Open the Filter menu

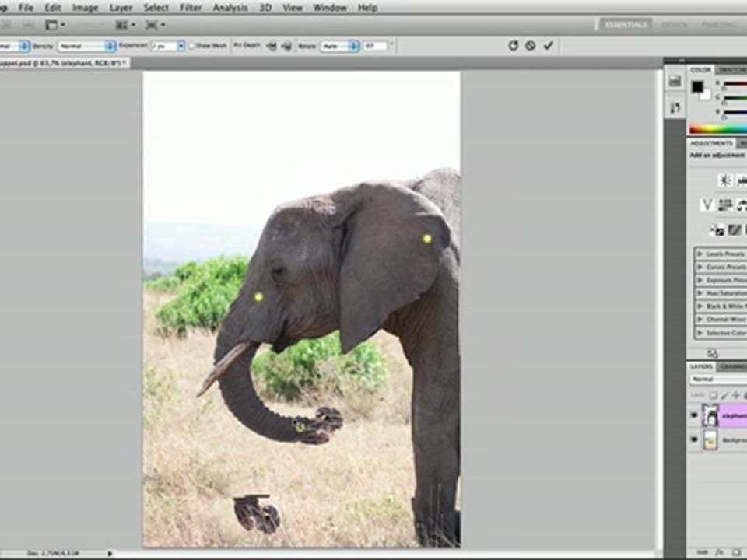pos(191,8)
